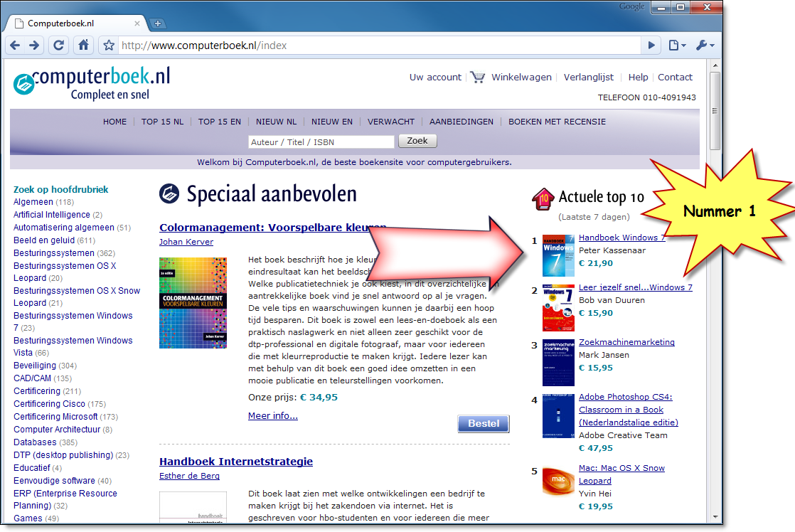Select the Computerboek.nl browser tab
The height and width of the screenshot is (532, 795).
[x=76, y=23]
